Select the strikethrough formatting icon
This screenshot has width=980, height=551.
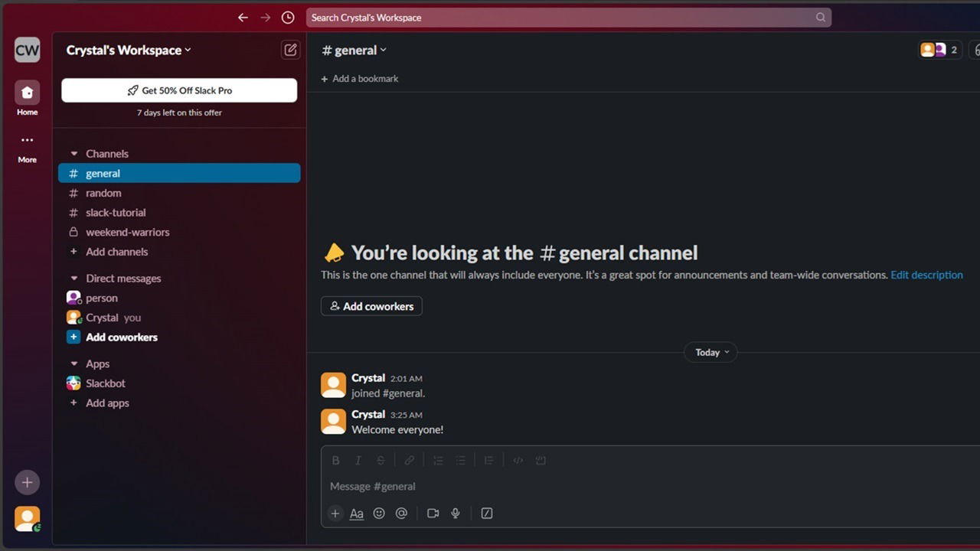tap(381, 459)
